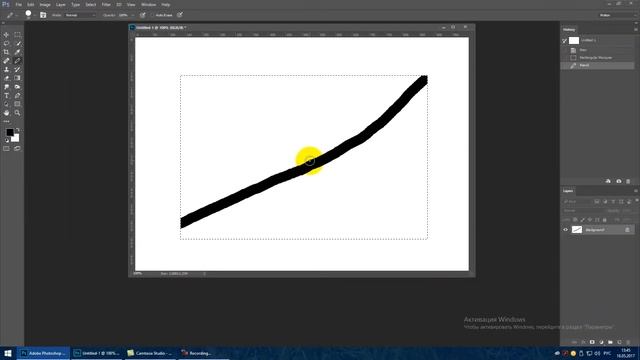Open the Mode dropdown set to Normal
Screen dimensions: 640x360
click(80, 15)
